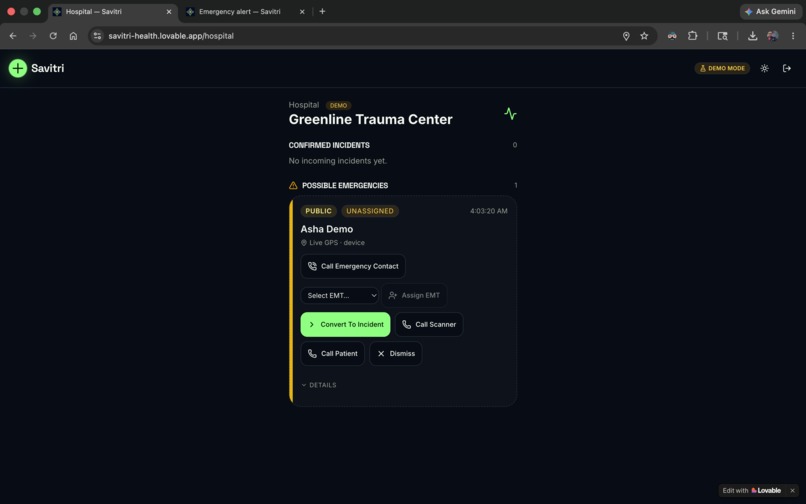Viewport: 806px width, 504px height.
Task: Click the Savitri brand name text
Action: 48,68
